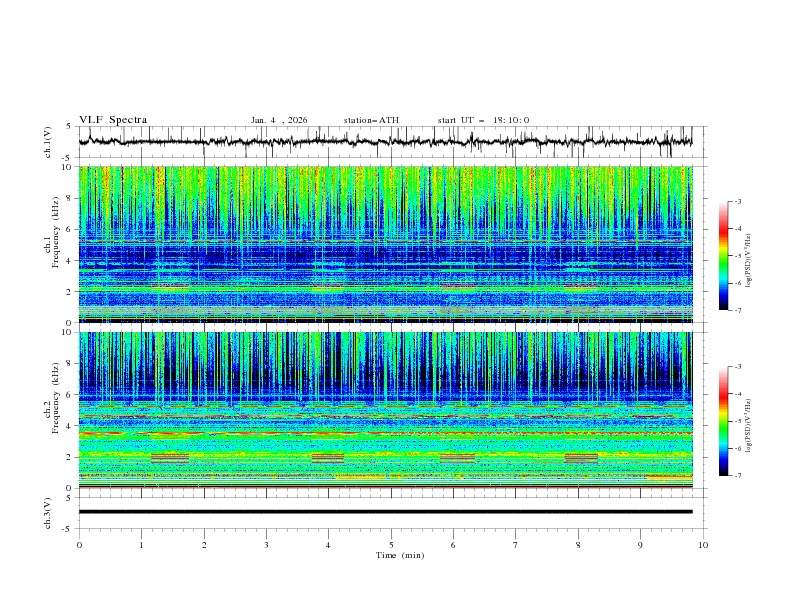Click time axis tick label "1"
The image size is (792, 612).
click(141, 545)
